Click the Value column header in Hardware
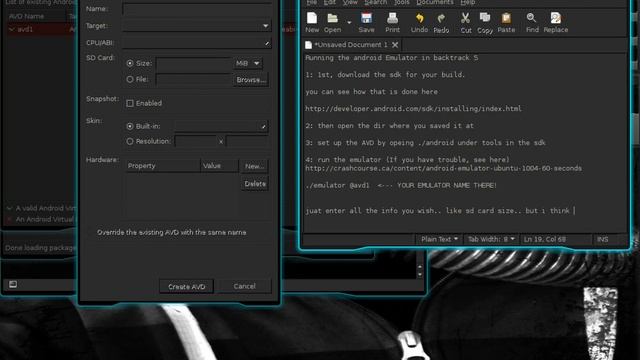Image resolution: width=640 pixels, height=360 pixels. [219, 166]
